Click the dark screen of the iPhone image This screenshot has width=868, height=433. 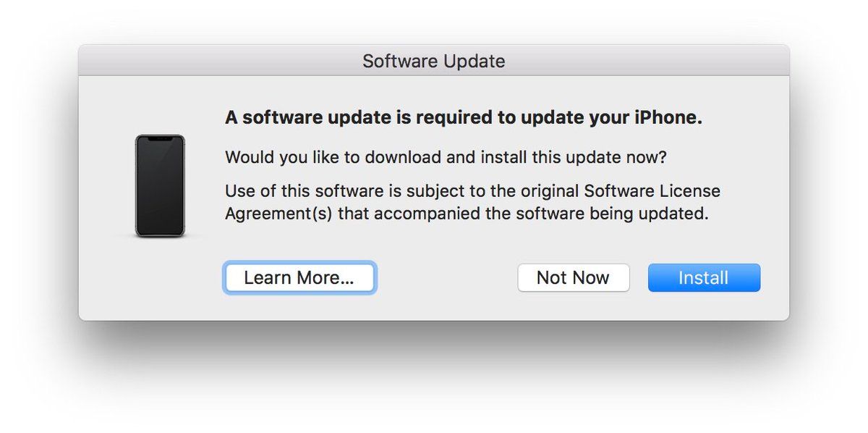click(x=160, y=190)
